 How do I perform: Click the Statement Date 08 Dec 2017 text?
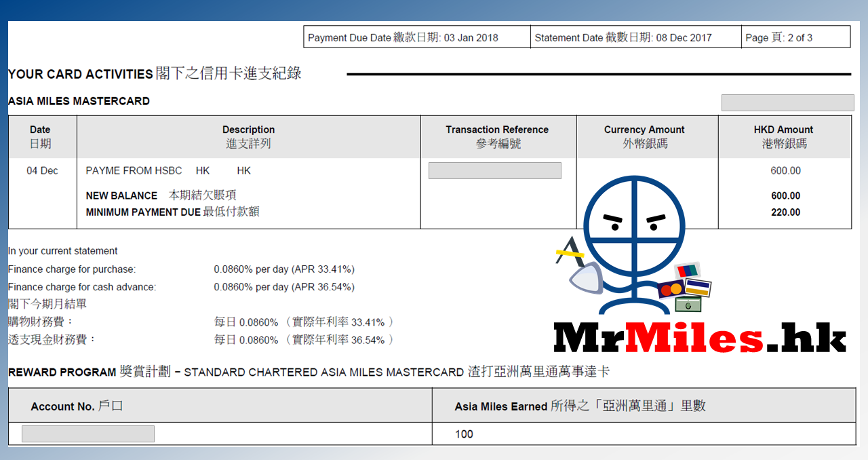click(623, 37)
